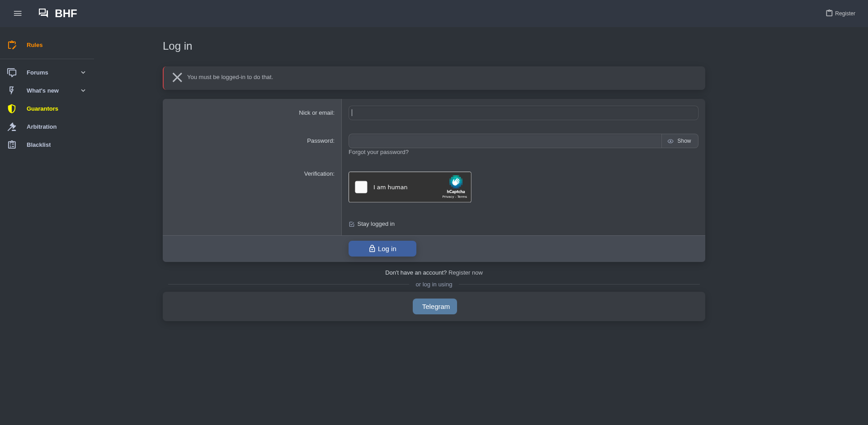Click the BHF forum logo icon
The image size is (868, 425).
[x=43, y=13]
